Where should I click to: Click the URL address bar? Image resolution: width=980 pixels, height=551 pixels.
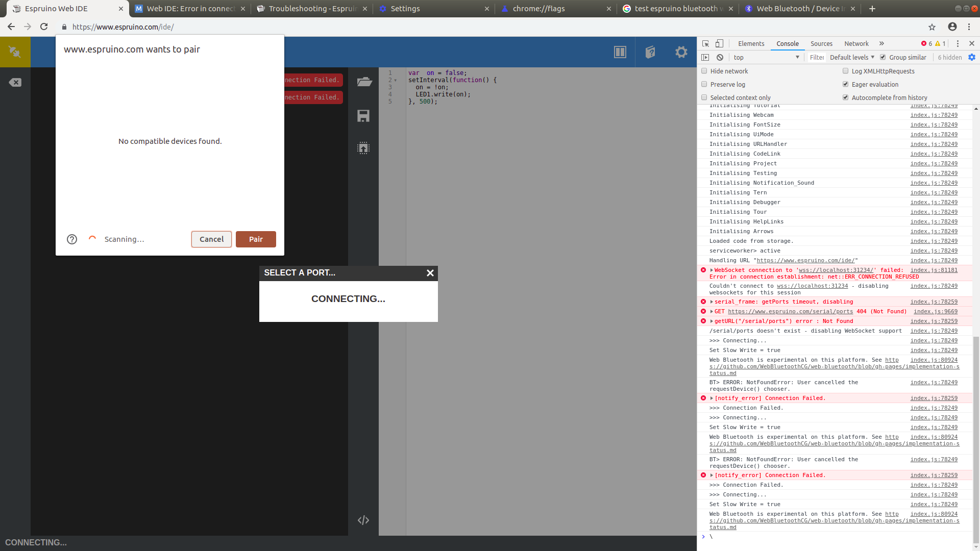click(x=490, y=27)
